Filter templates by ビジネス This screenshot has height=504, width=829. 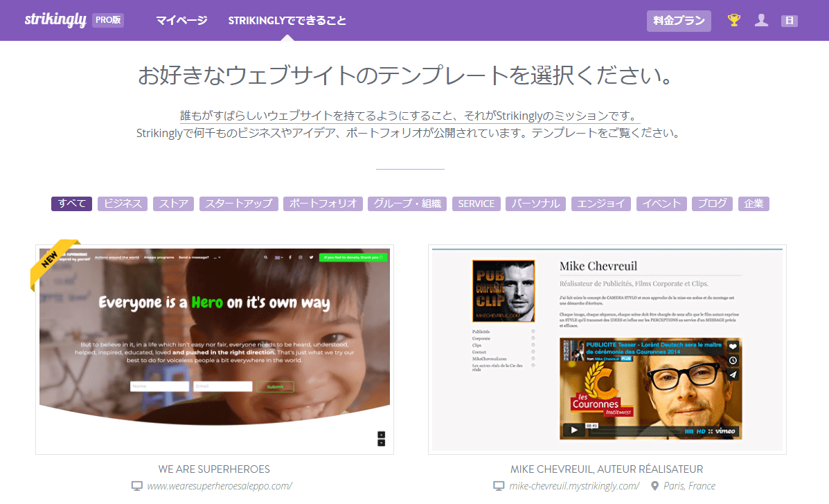pos(123,204)
